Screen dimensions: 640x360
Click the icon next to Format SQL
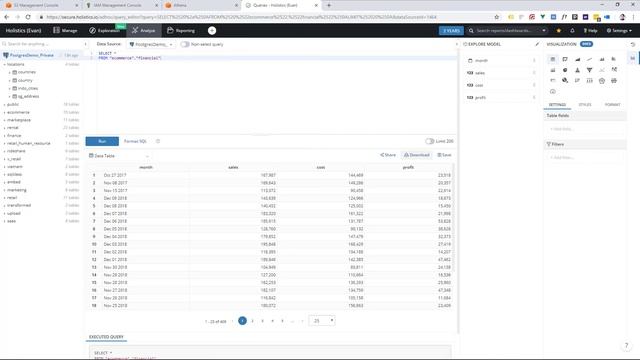158,141
